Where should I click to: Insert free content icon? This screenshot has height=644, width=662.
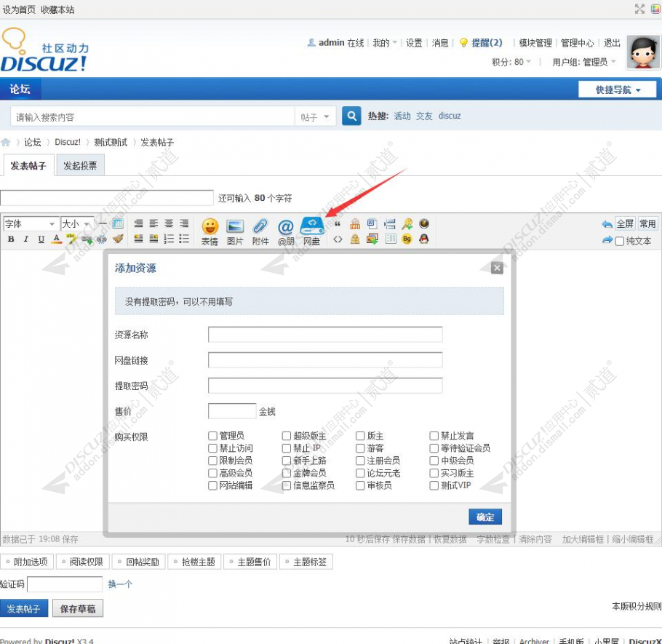[x=355, y=224]
